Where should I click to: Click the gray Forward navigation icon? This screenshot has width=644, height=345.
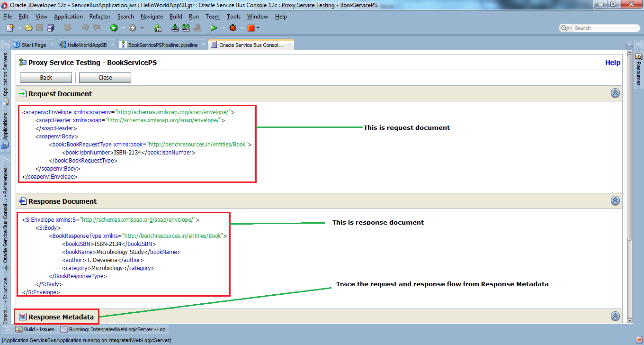tap(133, 28)
